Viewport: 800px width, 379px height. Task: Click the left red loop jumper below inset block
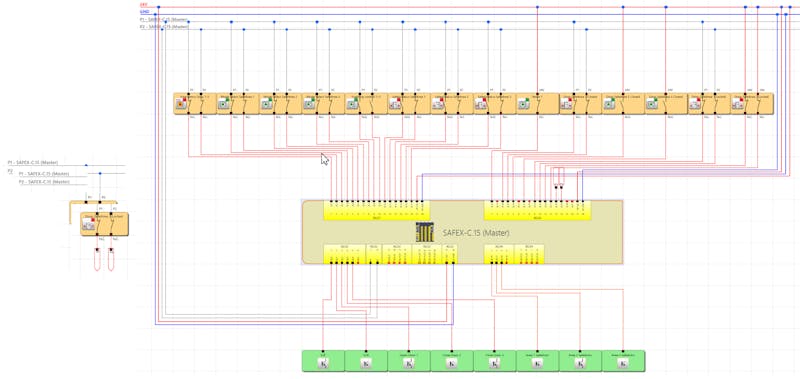click(x=97, y=259)
